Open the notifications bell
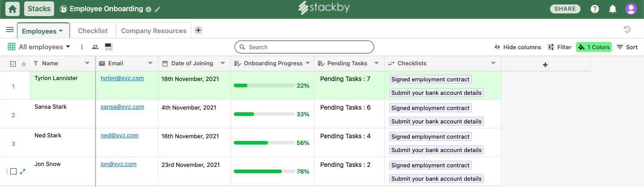 (x=613, y=9)
